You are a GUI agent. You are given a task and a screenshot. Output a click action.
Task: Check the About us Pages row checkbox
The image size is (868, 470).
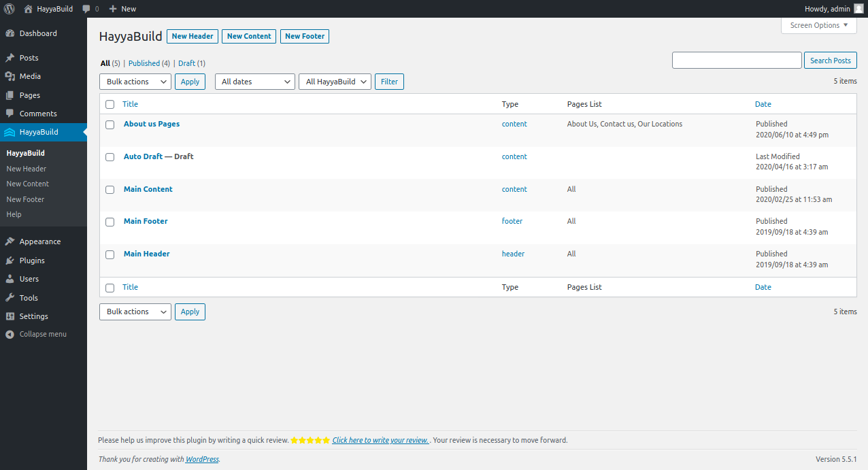[110, 124]
